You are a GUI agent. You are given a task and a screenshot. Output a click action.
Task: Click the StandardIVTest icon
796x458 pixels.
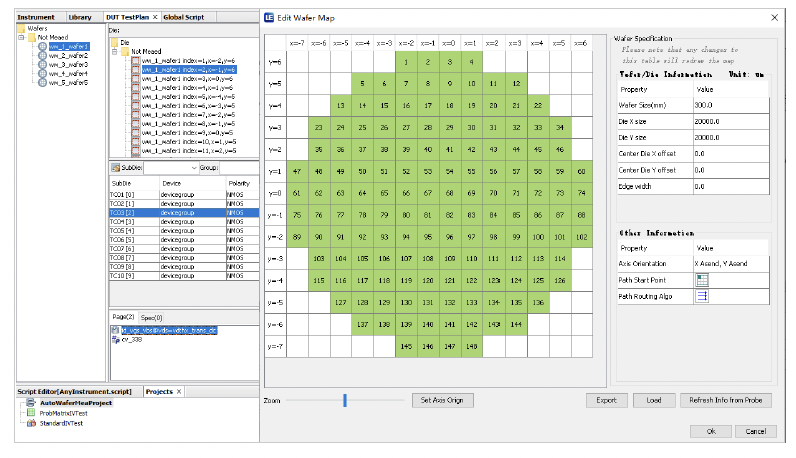click(x=31, y=423)
